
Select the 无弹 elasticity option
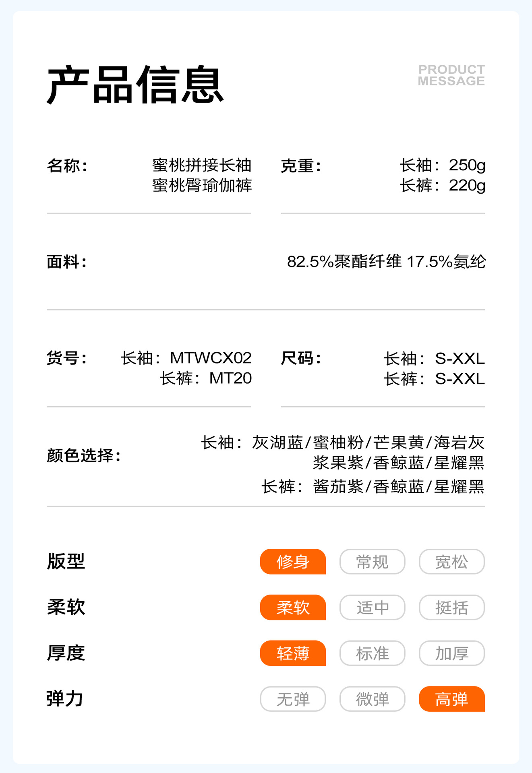click(293, 699)
